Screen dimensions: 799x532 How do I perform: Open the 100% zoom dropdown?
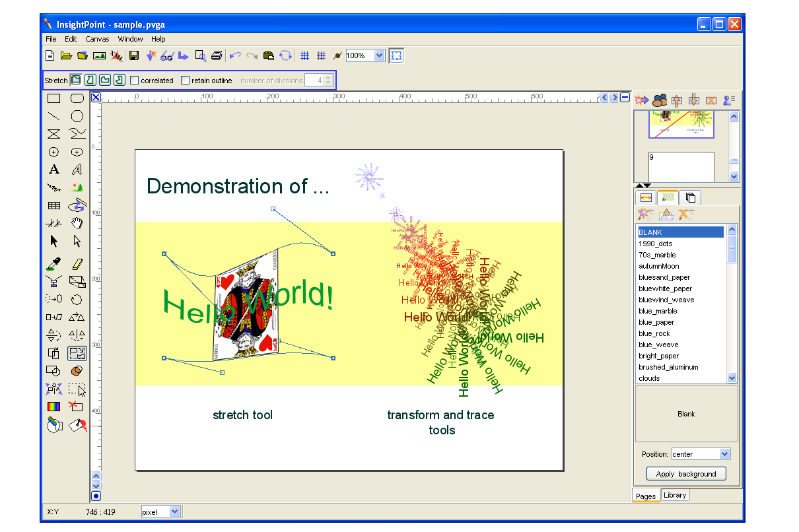379,55
